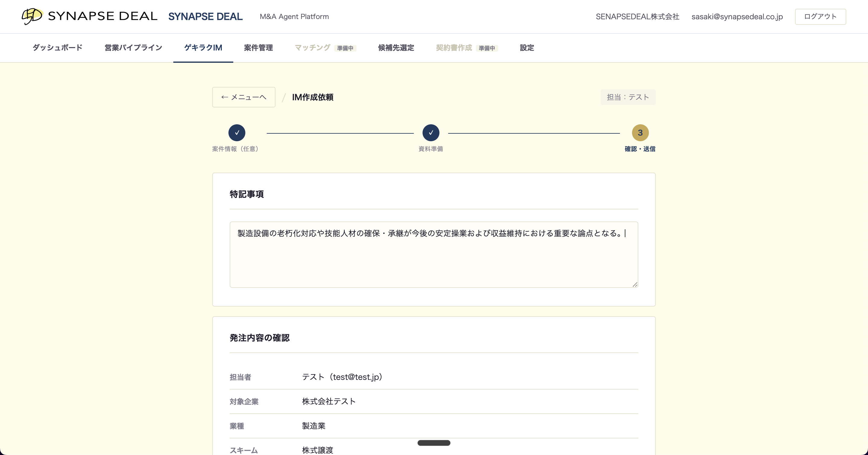Screen dimensions: 868x455
Task: Click the sasaki@synapsedeal.co.jp account email
Action: [737, 17]
